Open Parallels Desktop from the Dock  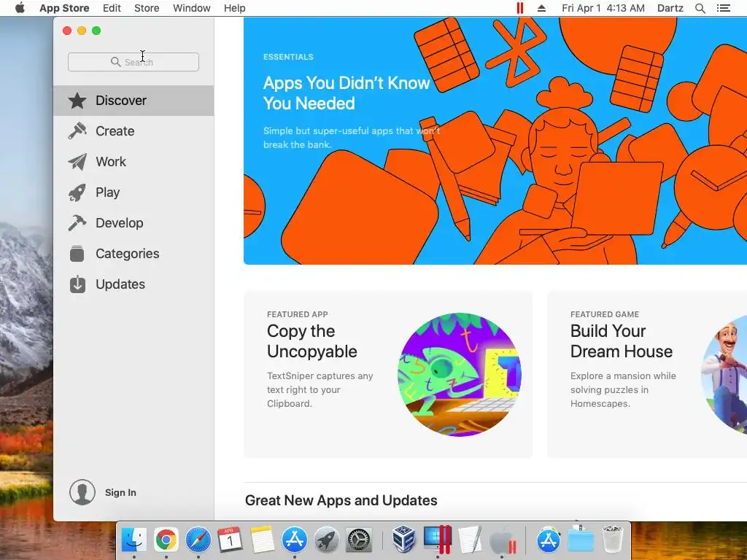tap(437, 540)
